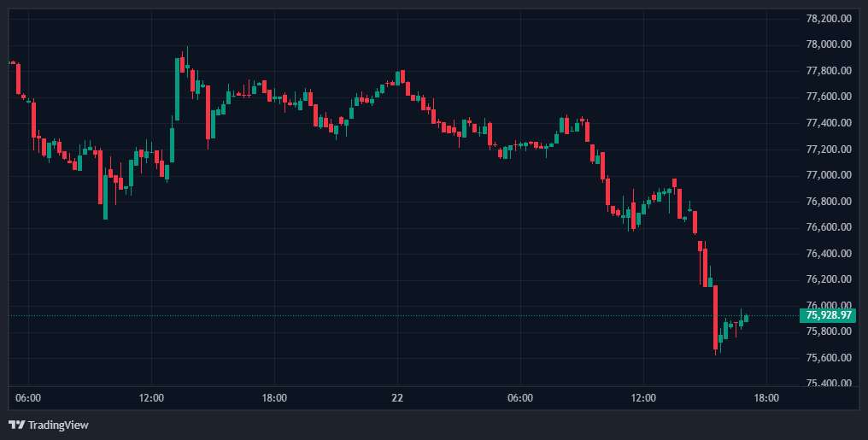
Task: Open the TradingView logo link
Action: (49, 425)
